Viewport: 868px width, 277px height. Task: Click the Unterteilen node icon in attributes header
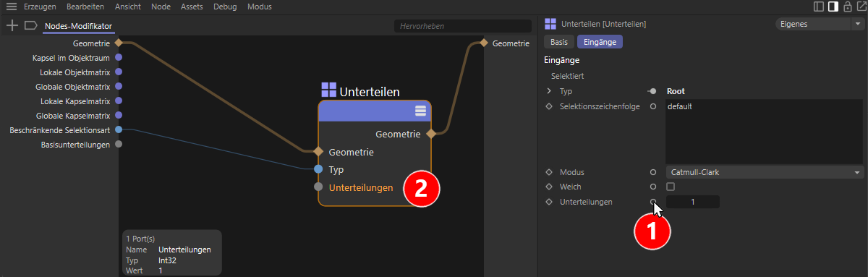click(x=550, y=24)
